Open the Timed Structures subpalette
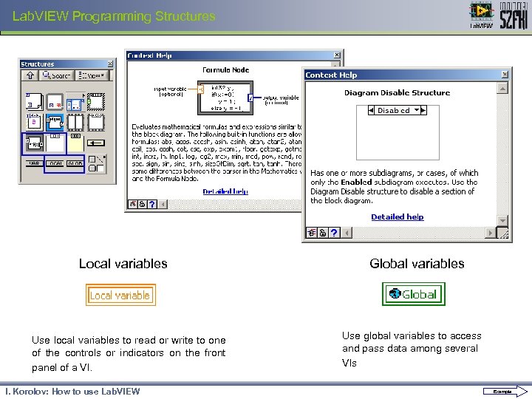This screenshot has width=532, height=399. point(75,101)
